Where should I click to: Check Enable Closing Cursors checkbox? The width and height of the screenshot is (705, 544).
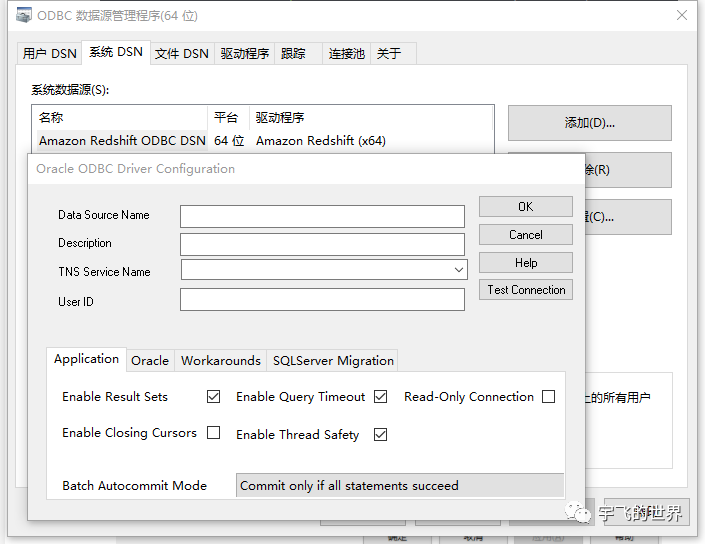coord(214,433)
